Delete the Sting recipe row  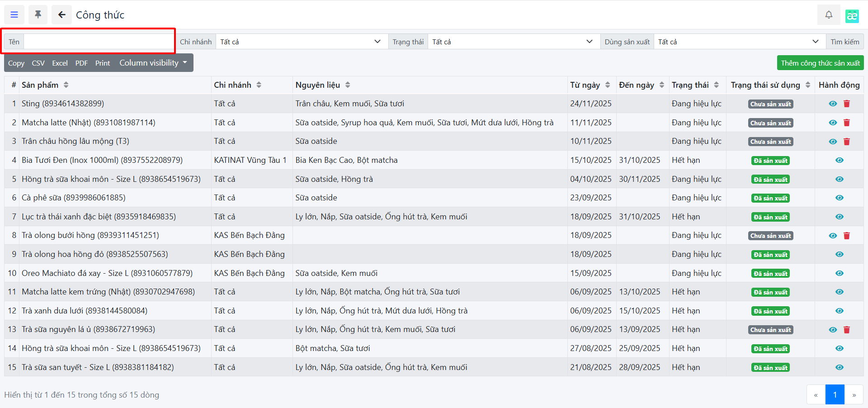[x=846, y=104]
